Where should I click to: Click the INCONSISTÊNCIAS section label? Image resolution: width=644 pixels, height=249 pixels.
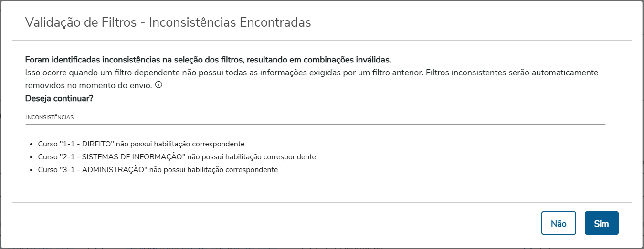pyautogui.click(x=50, y=117)
